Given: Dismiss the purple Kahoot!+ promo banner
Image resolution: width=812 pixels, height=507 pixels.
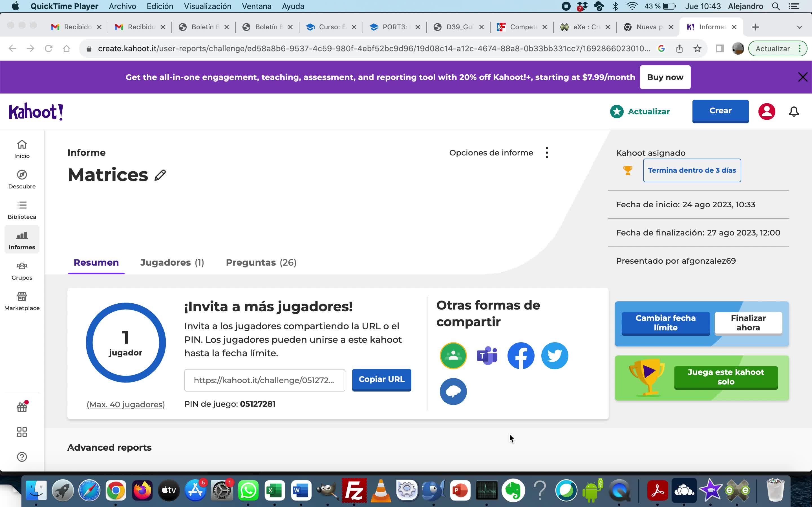Looking at the screenshot, I should click(x=802, y=77).
